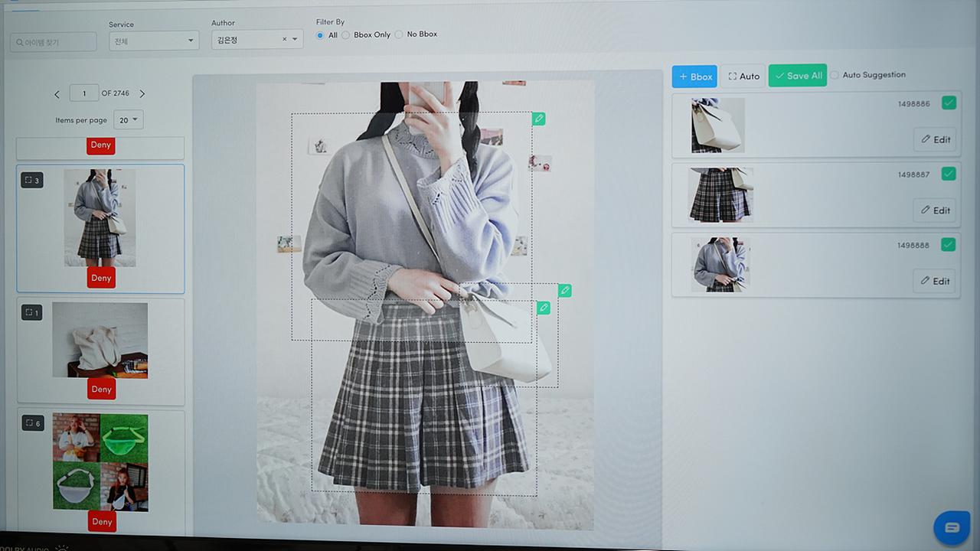Open the Items per page dropdown
Viewport: 980px width, 551px height.
click(128, 119)
